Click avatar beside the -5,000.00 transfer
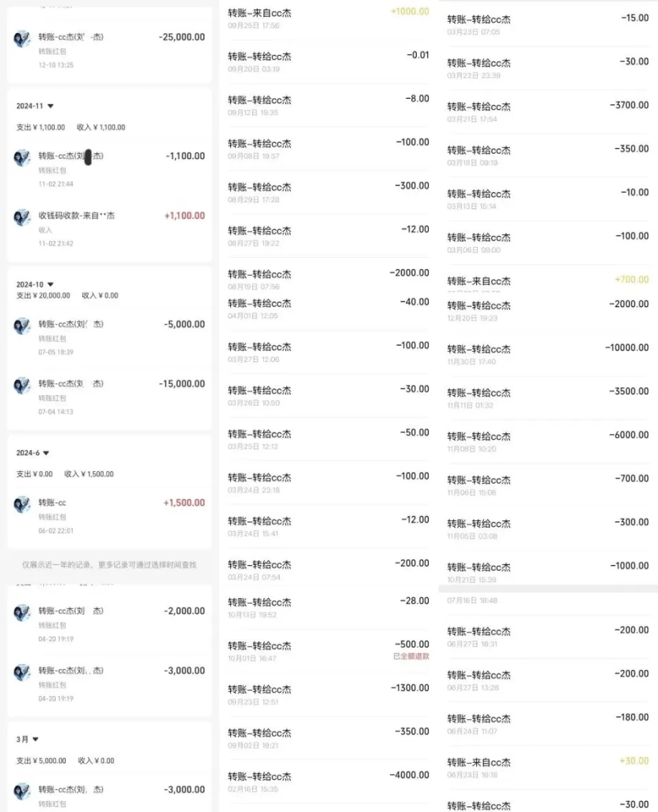This screenshot has height=812, width=658. (22, 326)
